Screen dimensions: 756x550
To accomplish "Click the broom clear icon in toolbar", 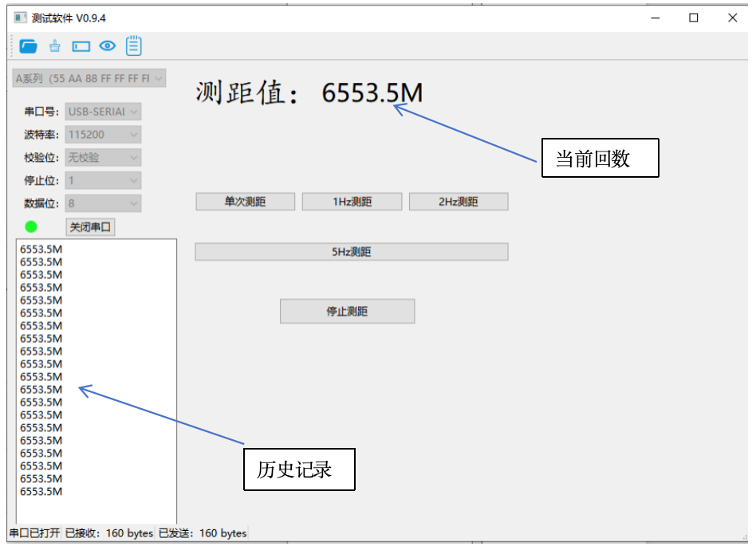I will (x=54, y=46).
